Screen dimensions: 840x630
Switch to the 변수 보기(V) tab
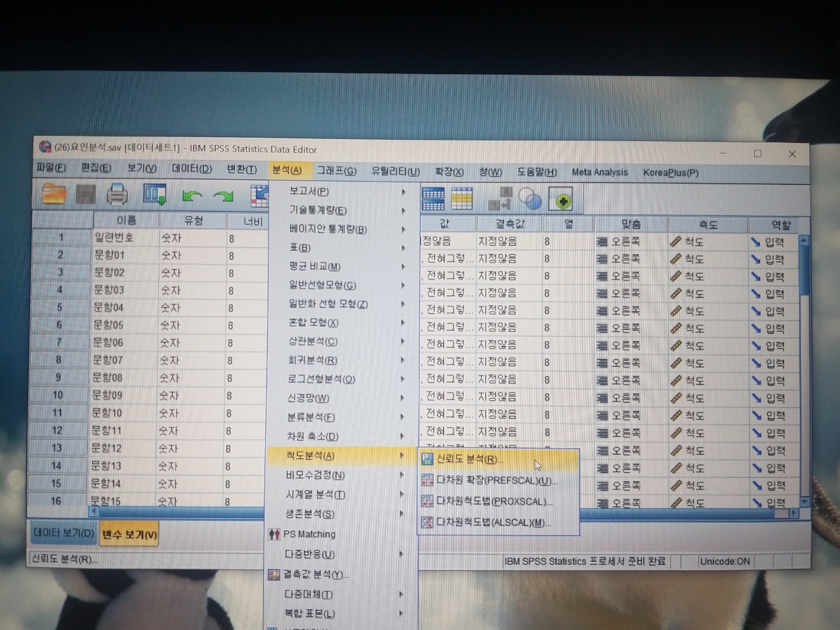click(x=129, y=535)
